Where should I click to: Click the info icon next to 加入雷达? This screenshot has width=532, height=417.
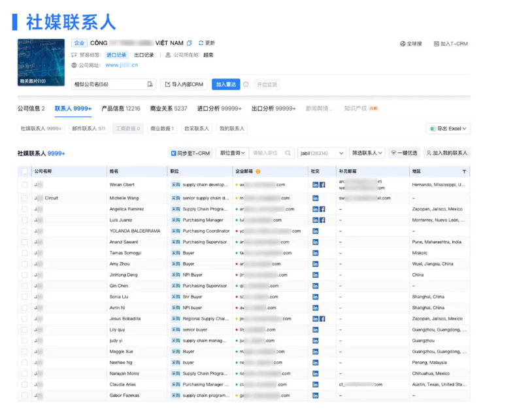(246, 84)
